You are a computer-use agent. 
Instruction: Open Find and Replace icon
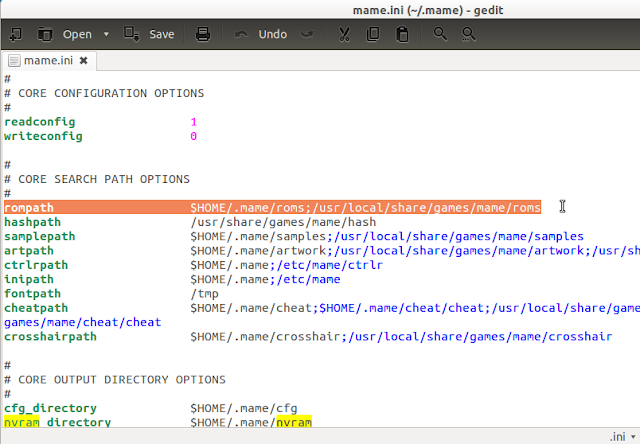pos(469,34)
